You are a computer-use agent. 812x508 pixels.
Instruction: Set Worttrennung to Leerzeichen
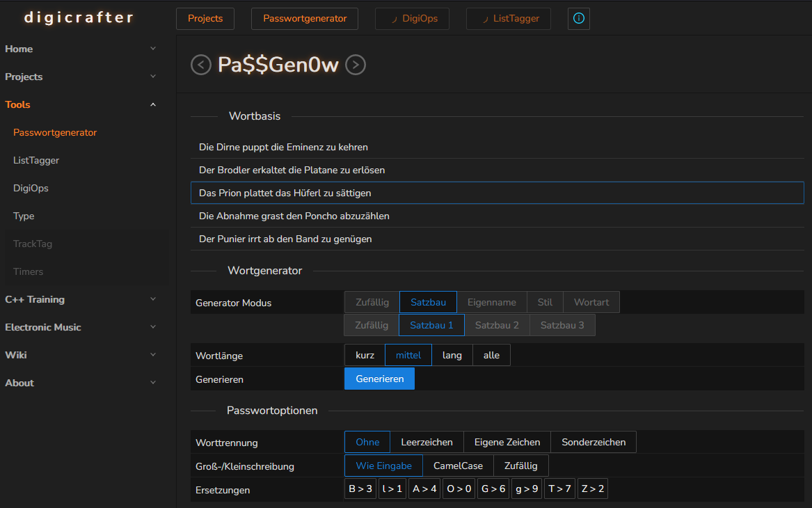(x=427, y=442)
